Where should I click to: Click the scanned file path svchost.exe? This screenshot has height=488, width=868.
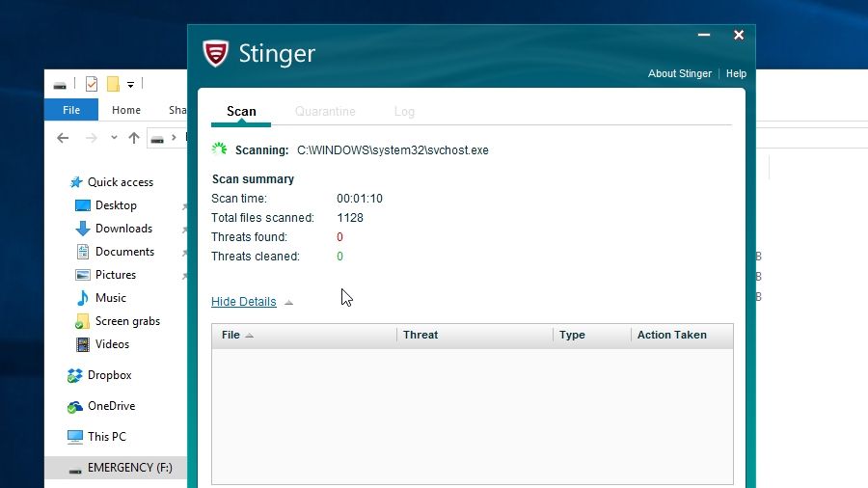(393, 150)
